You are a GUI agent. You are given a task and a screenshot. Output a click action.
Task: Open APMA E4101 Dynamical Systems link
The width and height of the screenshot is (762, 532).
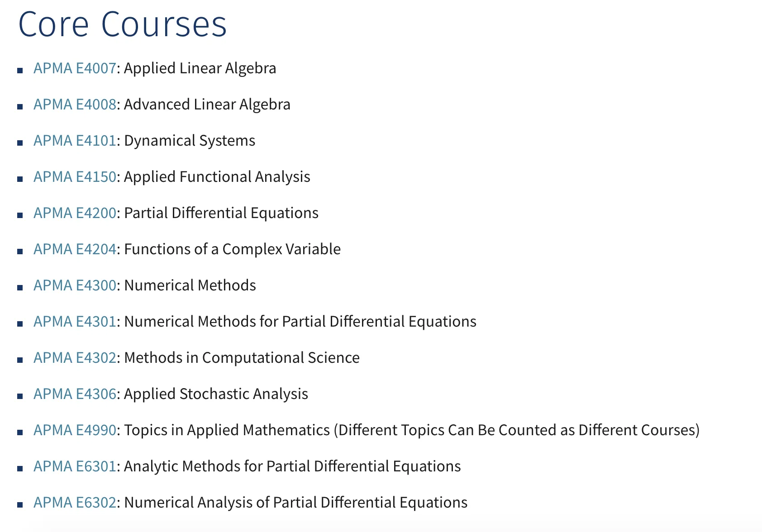coord(75,141)
